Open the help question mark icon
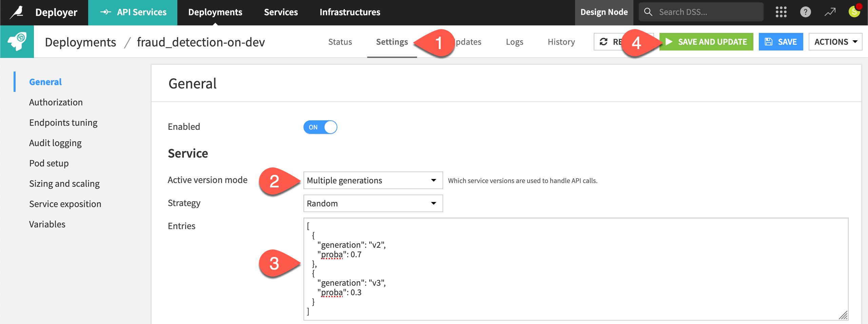The height and width of the screenshot is (324, 868). click(x=806, y=12)
